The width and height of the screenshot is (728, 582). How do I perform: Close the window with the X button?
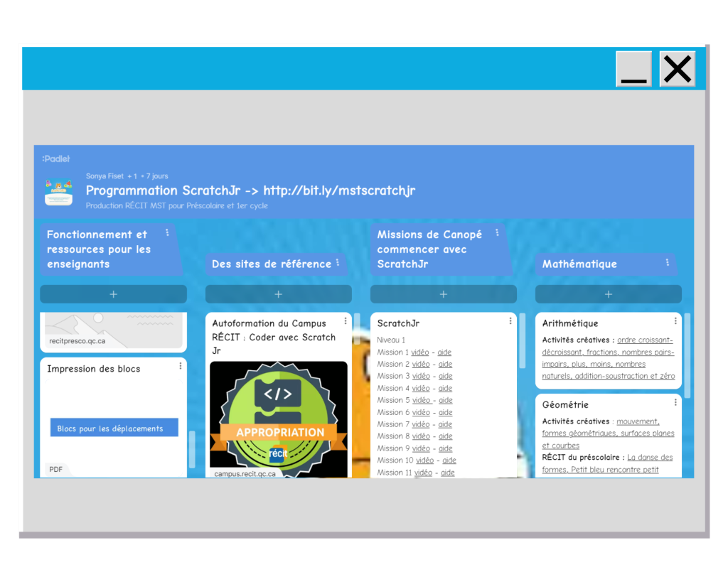pos(678,69)
